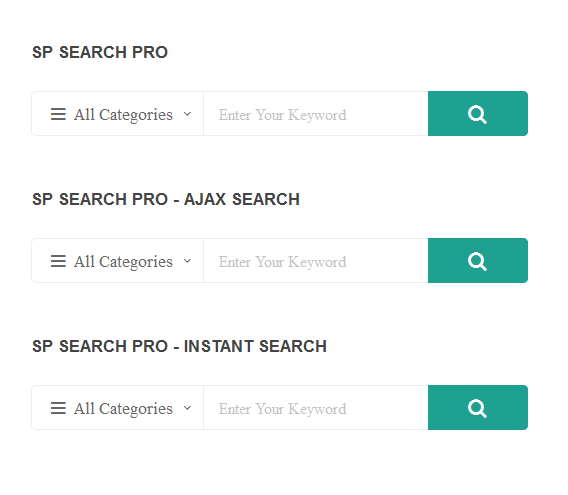
Task: Focus the Enter Your Keyword field in Ajax Search
Action: pyautogui.click(x=316, y=261)
